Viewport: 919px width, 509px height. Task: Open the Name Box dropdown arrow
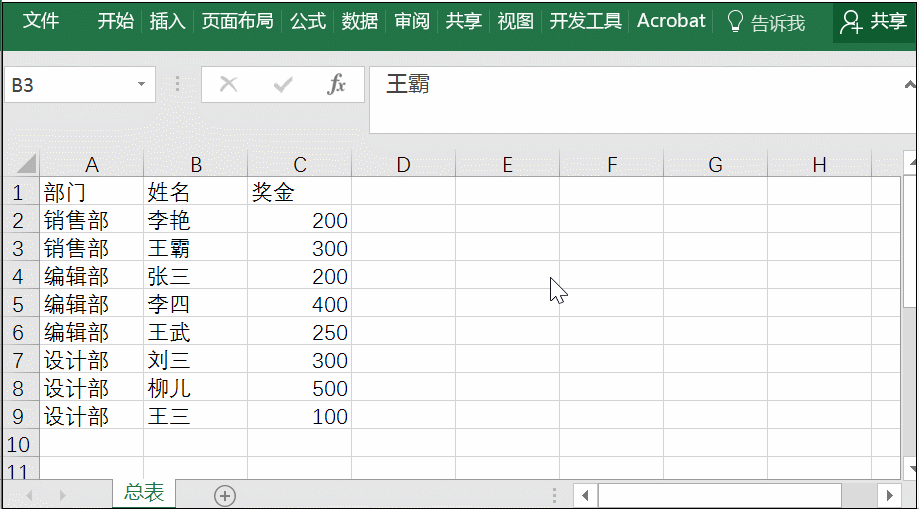(141, 85)
